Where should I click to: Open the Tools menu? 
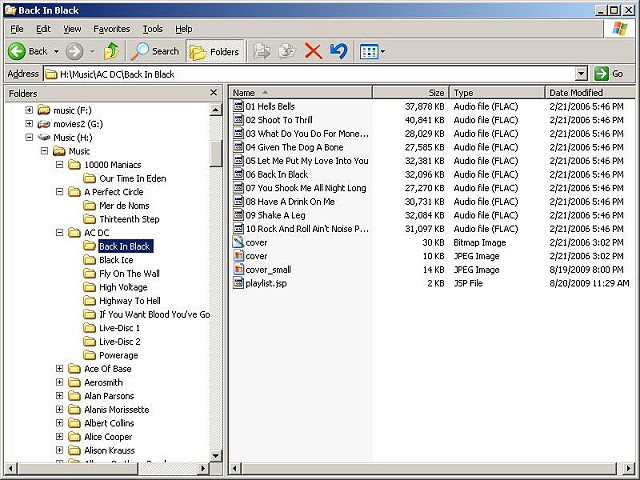coord(153,29)
